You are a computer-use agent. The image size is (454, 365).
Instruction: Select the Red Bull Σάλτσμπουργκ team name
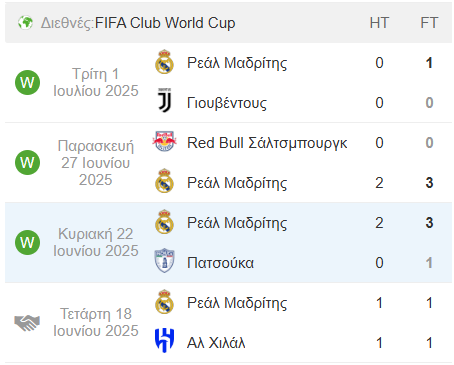(267, 143)
